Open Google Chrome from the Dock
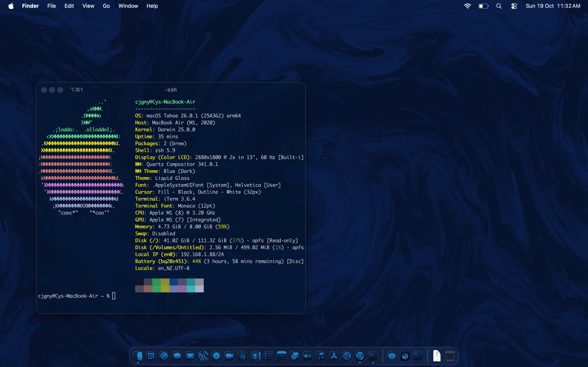Viewport: 588px width, 367px height. click(360, 356)
